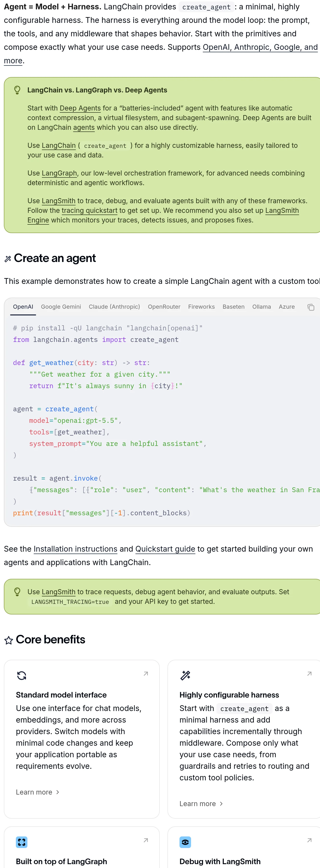Open the Deep Agents link in the callout

[x=80, y=108]
